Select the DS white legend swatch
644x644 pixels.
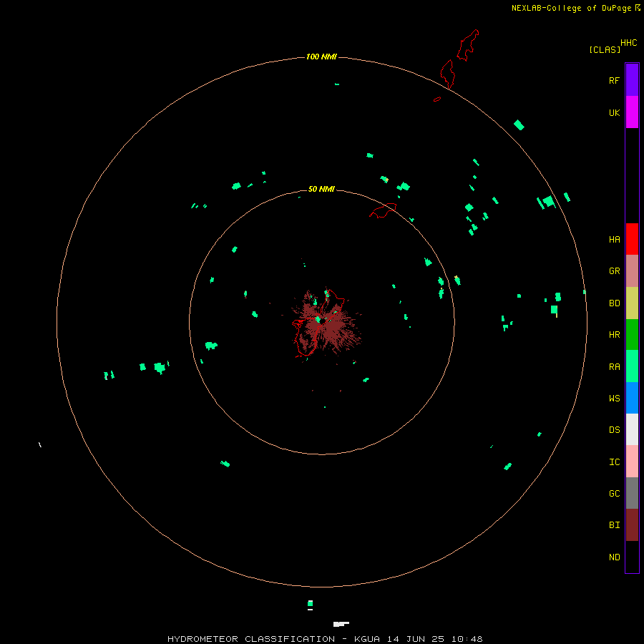[632, 429]
